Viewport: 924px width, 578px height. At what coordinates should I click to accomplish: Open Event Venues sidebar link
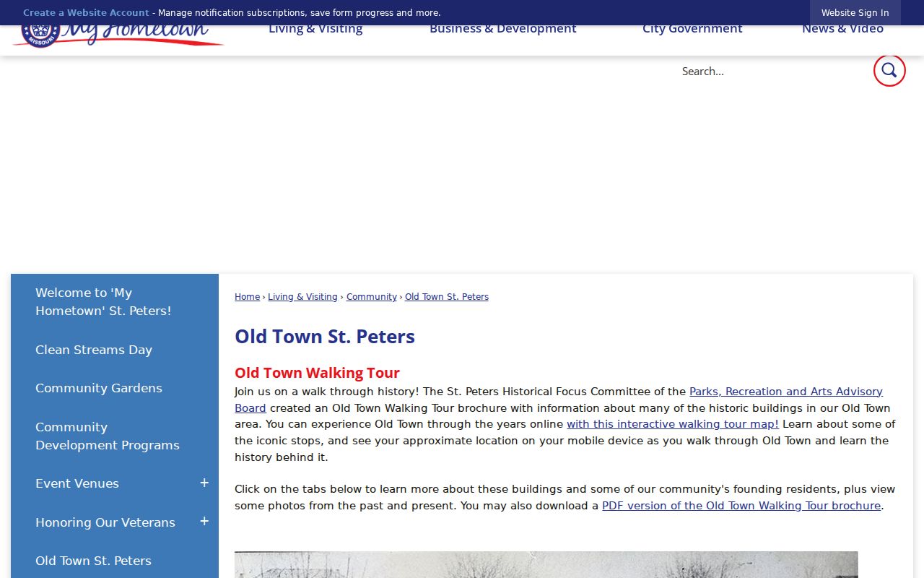click(x=77, y=483)
